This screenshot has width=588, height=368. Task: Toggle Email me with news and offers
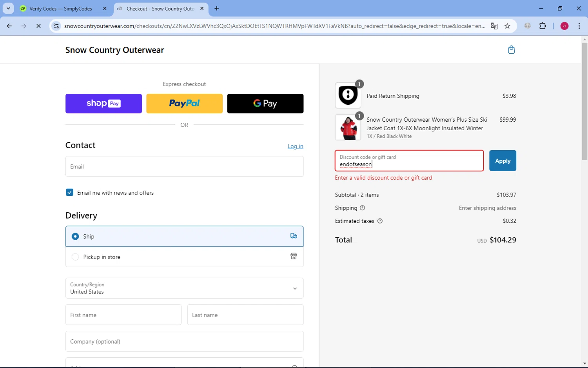(69, 192)
